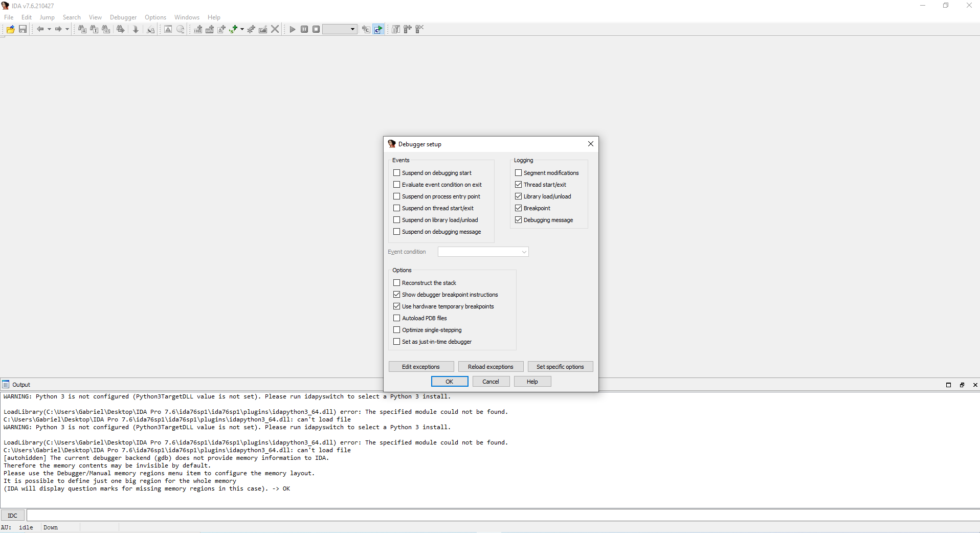Click the Reload exceptions button
The width and height of the screenshot is (980, 533).
pos(491,367)
